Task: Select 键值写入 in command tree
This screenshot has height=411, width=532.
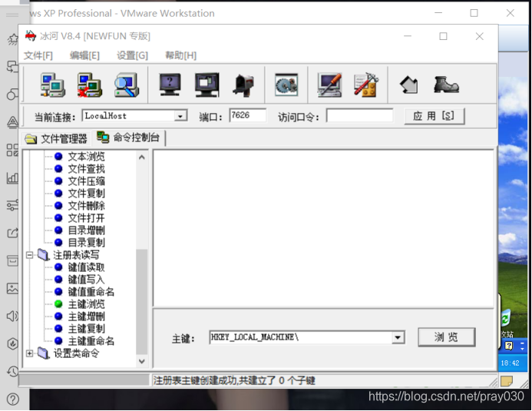Action: point(86,280)
